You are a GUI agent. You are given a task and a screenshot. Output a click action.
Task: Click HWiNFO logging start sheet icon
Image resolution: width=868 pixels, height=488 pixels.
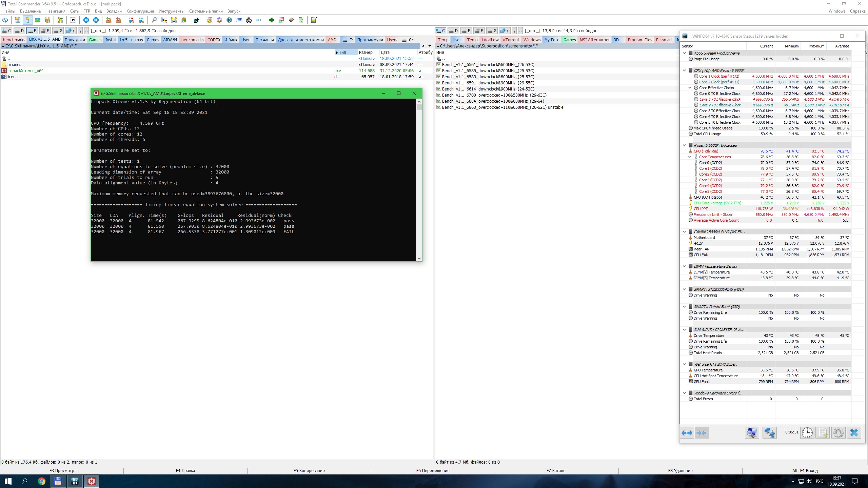823,433
